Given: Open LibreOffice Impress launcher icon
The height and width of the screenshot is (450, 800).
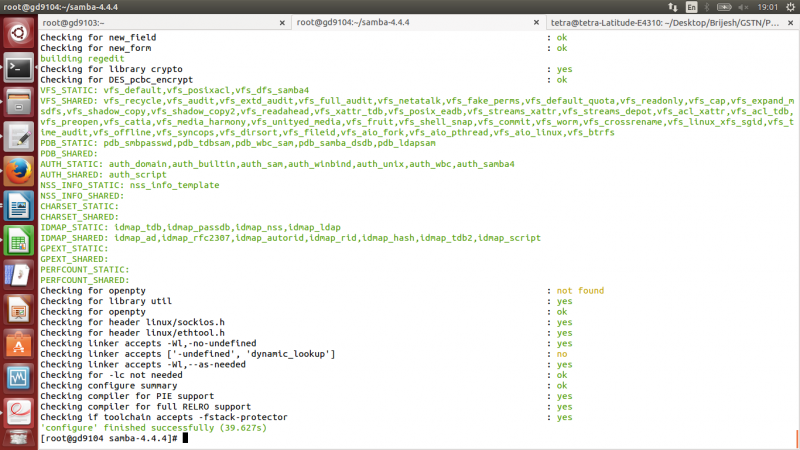Looking at the screenshot, I should (19, 310).
